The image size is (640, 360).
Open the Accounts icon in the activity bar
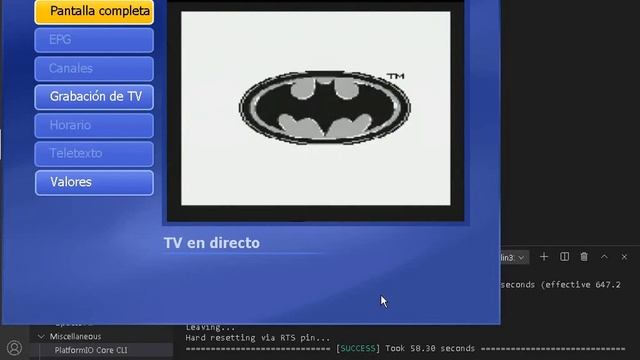pyautogui.click(x=14, y=348)
